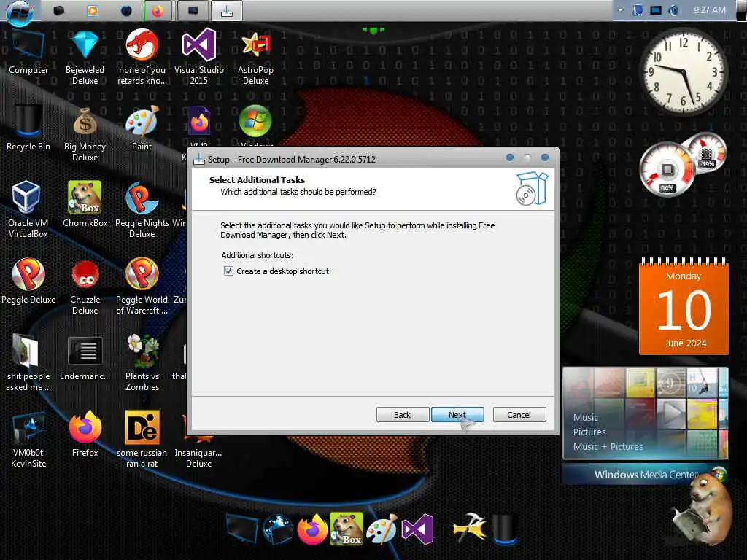
Task: Select 'some russian ran a rat' icon
Action: 142,440
